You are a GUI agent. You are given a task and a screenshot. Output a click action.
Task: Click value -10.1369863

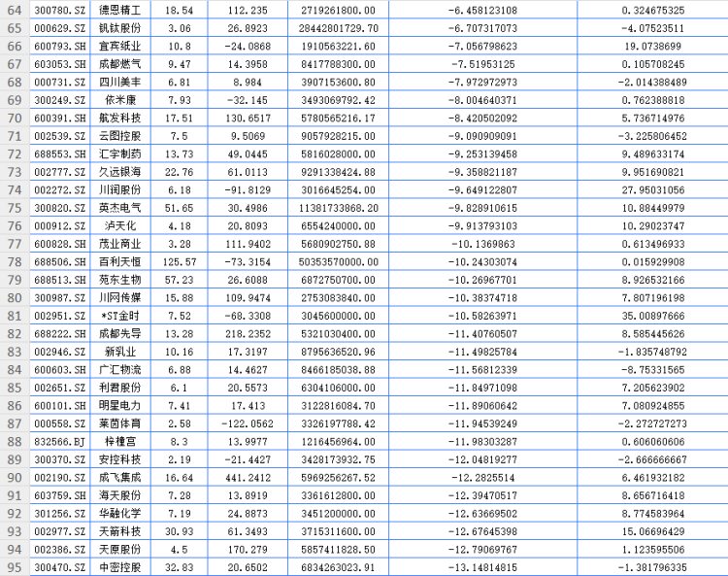coord(482,244)
